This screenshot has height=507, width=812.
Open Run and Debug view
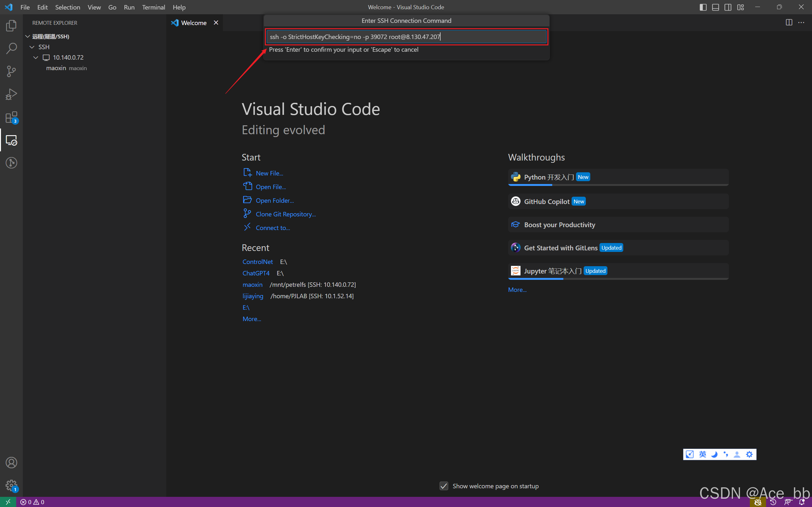[11, 94]
